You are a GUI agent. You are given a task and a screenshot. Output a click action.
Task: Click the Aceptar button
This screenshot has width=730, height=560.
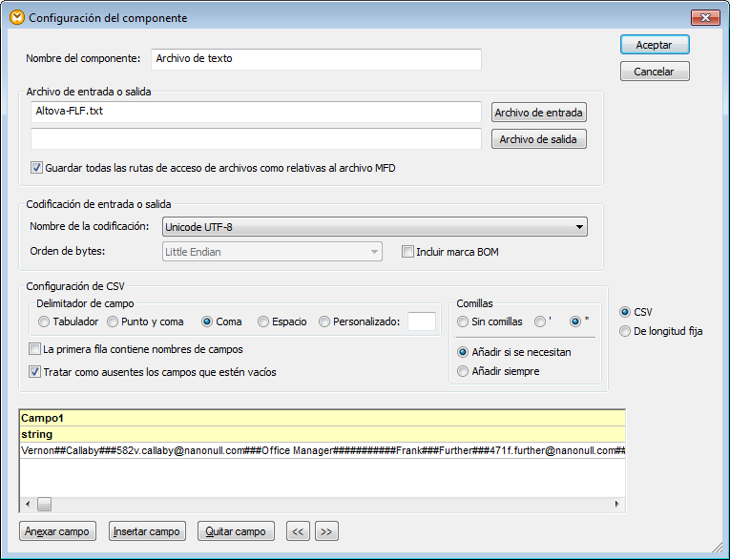[x=654, y=45]
